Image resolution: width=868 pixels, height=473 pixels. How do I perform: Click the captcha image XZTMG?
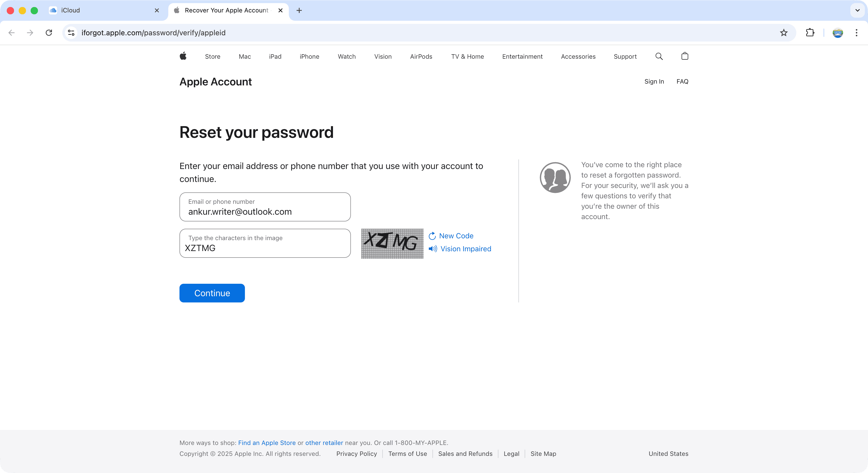392,244
